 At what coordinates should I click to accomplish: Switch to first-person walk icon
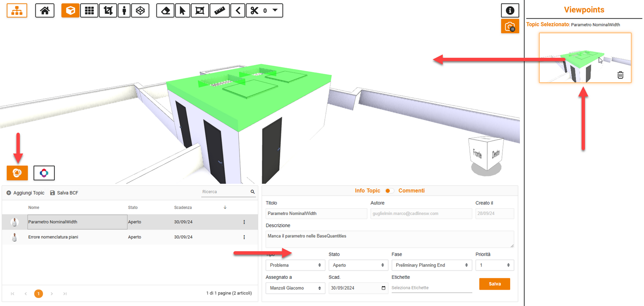coord(124,10)
